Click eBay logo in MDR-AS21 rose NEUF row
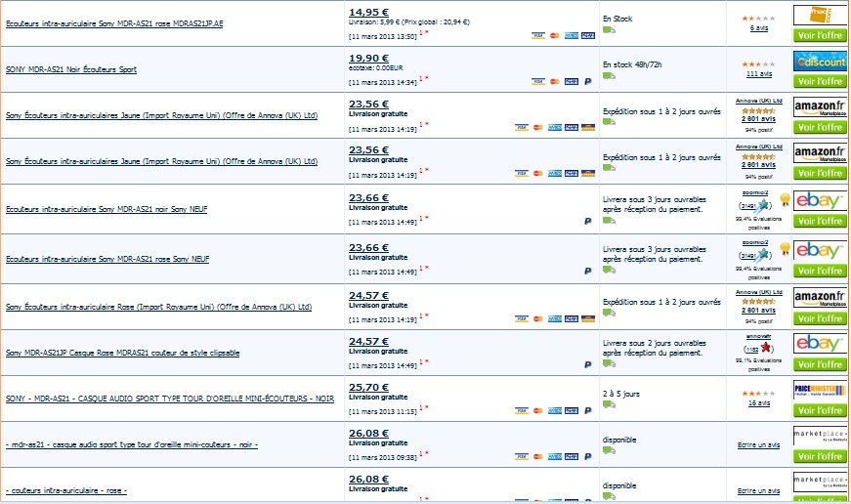The width and height of the screenshot is (851, 504). click(820, 250)
